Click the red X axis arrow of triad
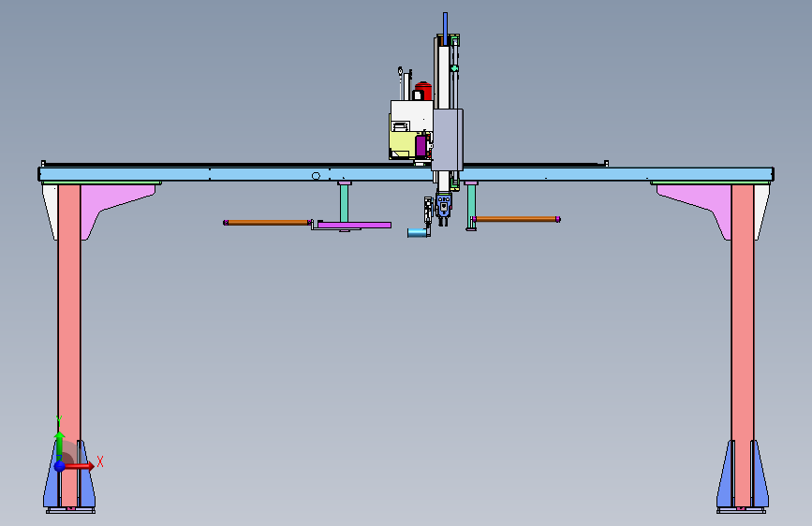The image size is (812, 526). (x=79, y=466)
